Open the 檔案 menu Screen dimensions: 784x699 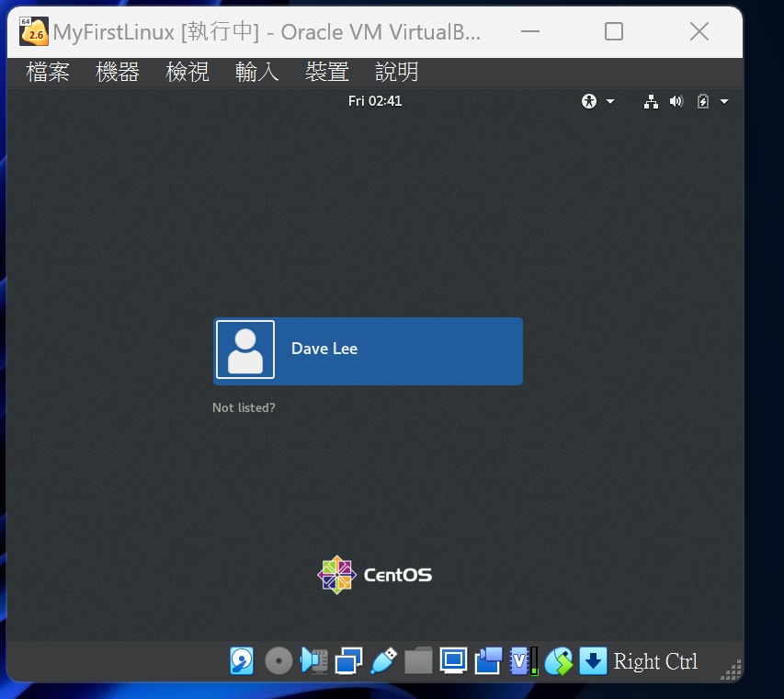click(48, 72)
